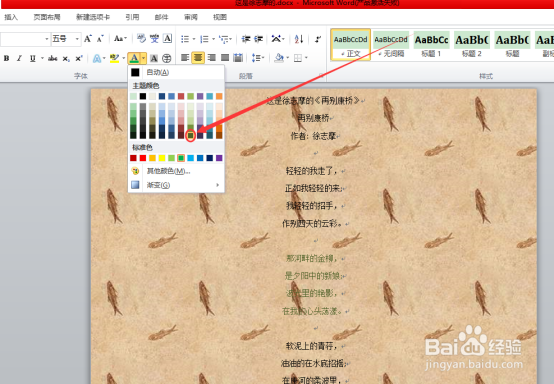Expand the numbering library arrow

click(213, 39)
